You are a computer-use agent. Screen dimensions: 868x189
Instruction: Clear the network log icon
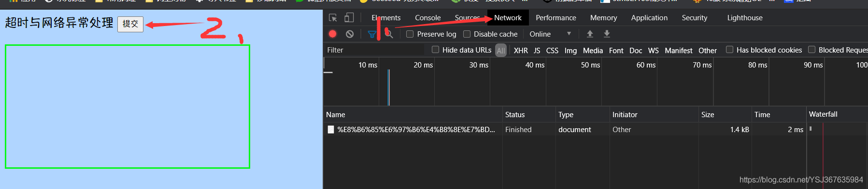(x=350, y=34)
